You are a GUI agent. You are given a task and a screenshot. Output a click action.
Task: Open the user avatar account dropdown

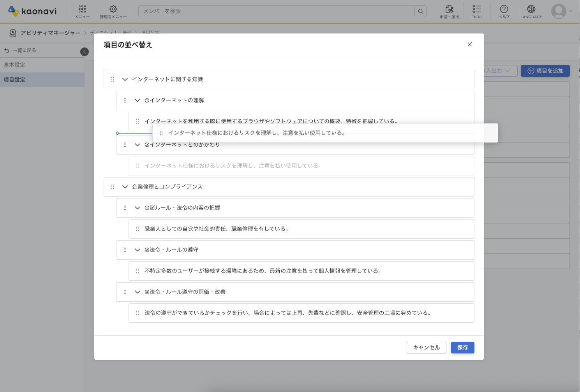(x=561, y=11)
